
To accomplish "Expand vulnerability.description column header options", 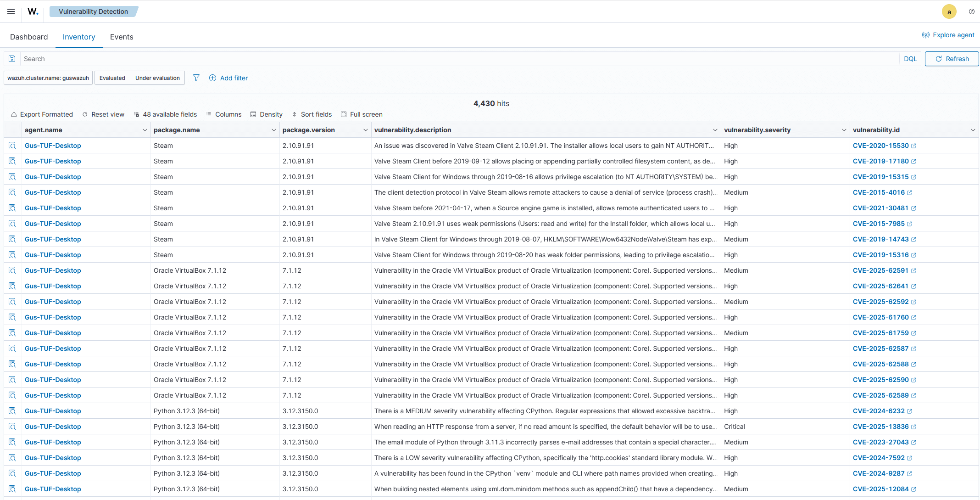I will point(715,130).
